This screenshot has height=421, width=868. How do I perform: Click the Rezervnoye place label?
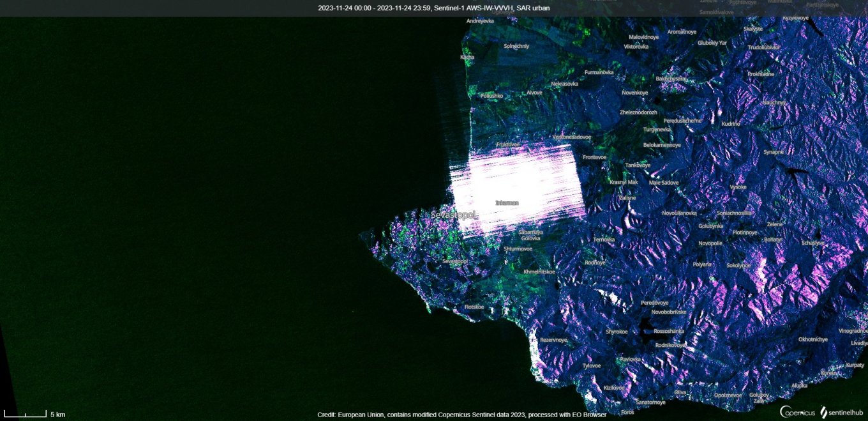point(553,340)
